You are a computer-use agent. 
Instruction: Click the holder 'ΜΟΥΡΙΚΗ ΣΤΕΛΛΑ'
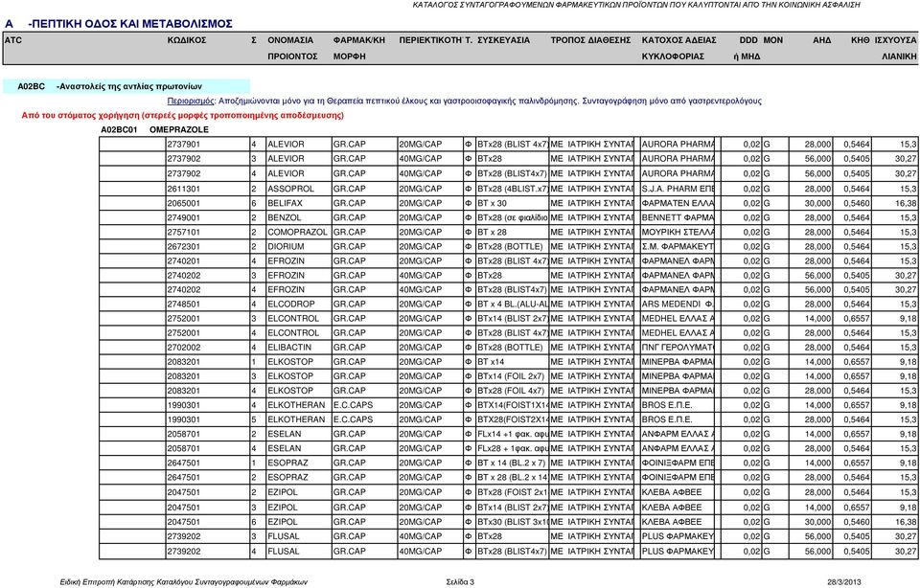coord(678,232)
